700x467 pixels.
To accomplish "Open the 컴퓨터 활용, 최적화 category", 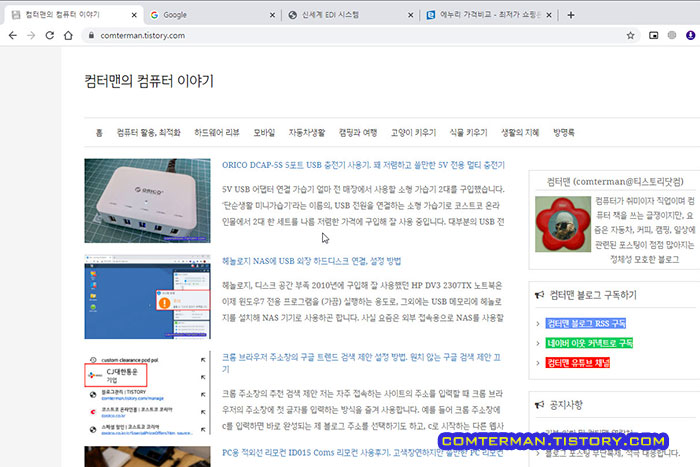I will tap(149, 133).
